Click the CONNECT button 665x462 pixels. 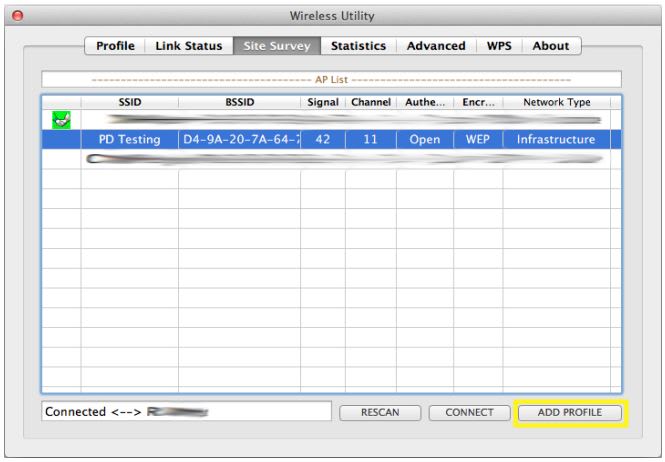coord(469,412)
